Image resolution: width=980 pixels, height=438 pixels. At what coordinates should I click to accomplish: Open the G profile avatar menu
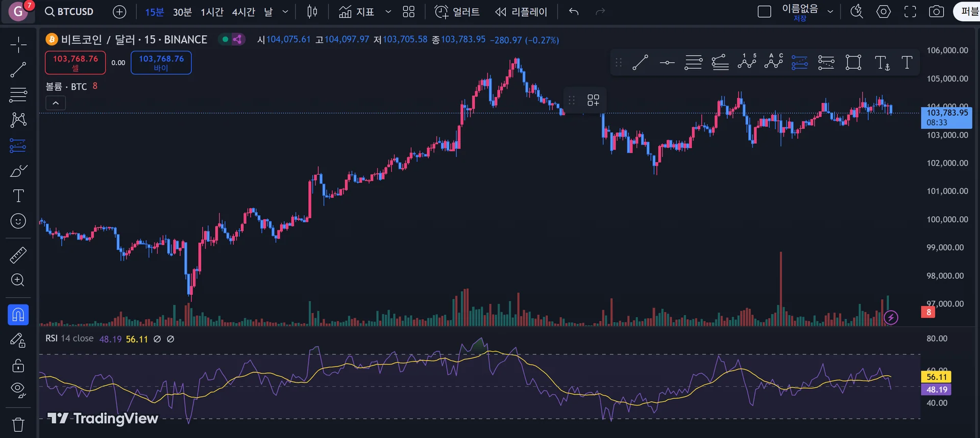[18, 12]
